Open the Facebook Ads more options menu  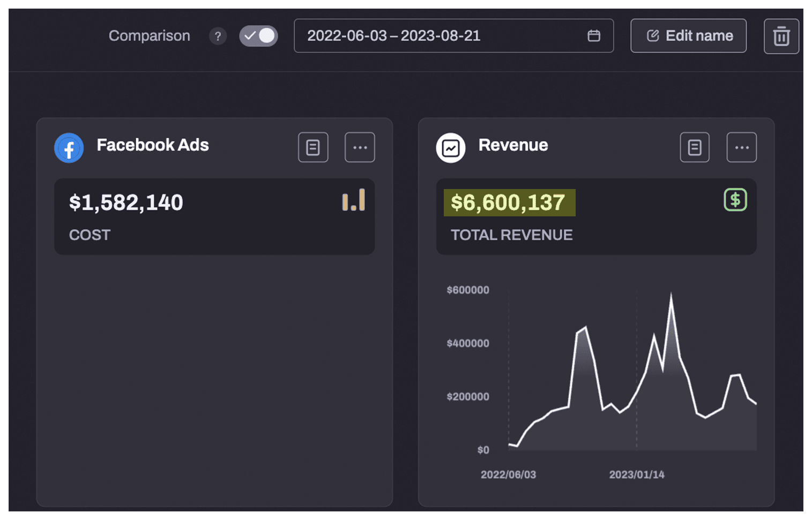(360, 147)
